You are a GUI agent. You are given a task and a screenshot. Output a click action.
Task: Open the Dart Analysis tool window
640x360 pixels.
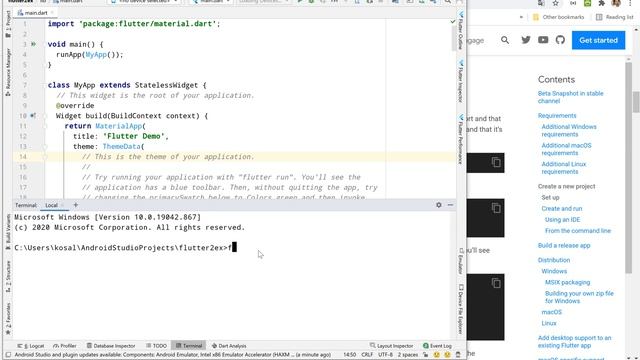229,346
